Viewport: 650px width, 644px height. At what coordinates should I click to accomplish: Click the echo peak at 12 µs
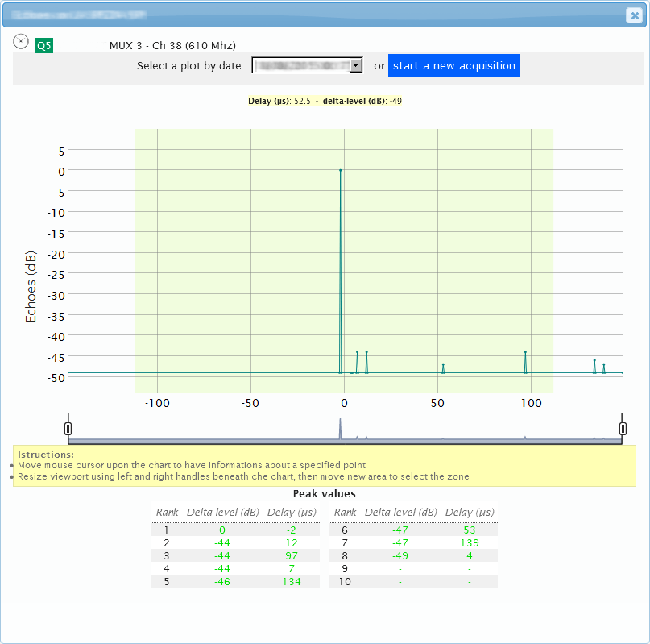(x=366, y=352)
